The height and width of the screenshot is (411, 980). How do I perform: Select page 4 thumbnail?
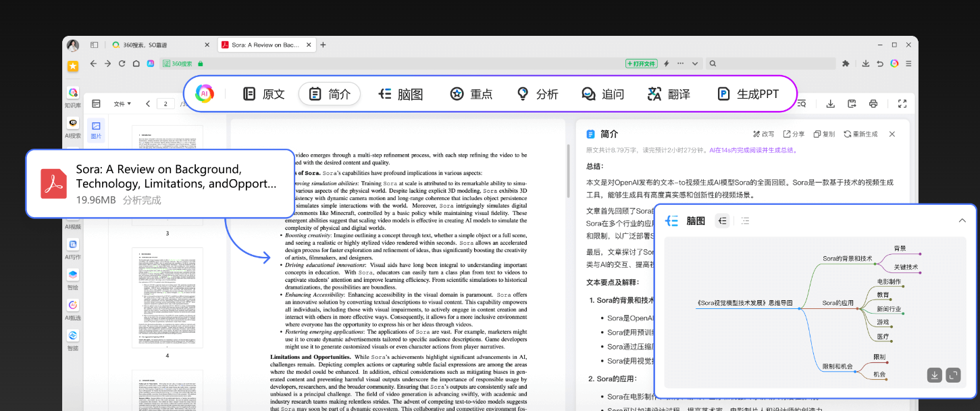point(167,297)
